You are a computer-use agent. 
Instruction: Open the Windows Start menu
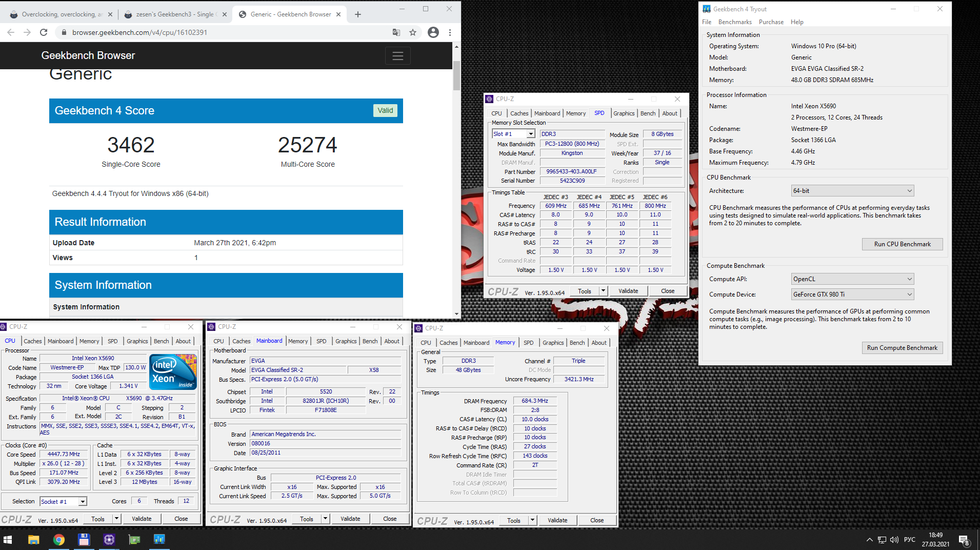pyautogui.click(x=8, y=539)
